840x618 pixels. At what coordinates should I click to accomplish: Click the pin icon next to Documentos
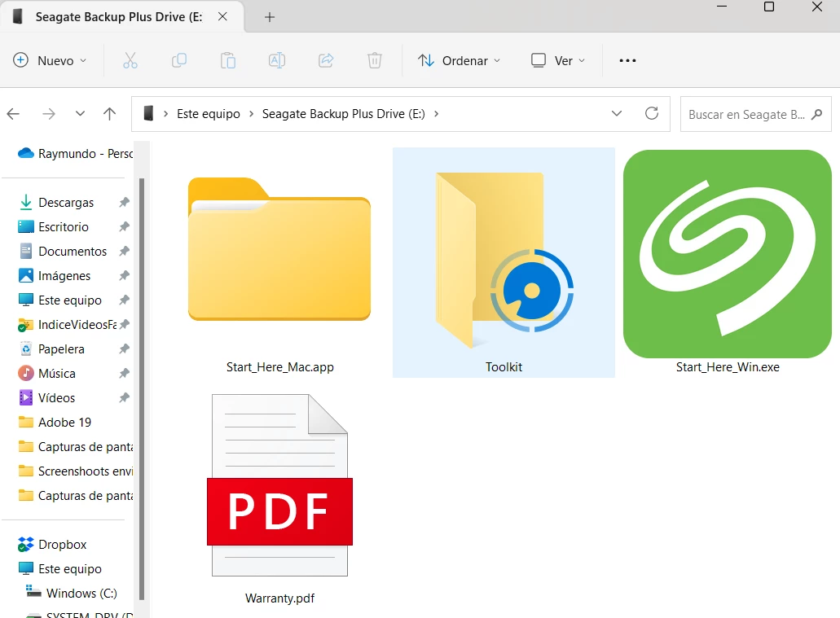click(x=125, y=251)
